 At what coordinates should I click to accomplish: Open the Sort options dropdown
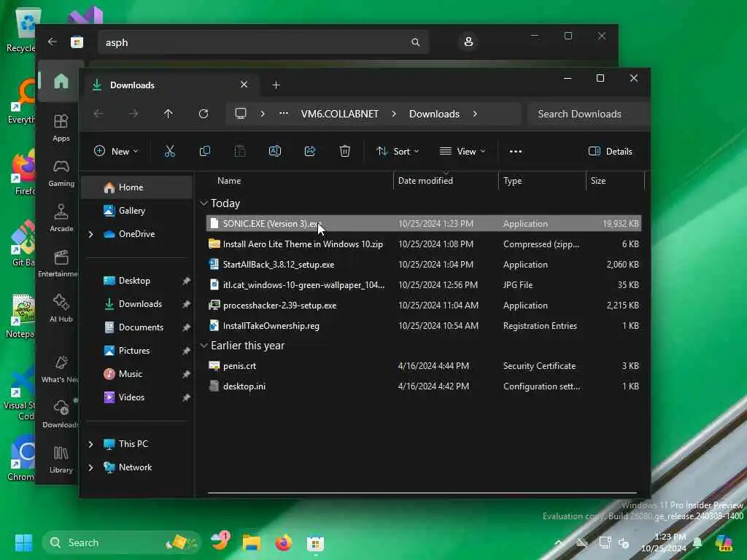pyautogui.click(x=398, y=152)
